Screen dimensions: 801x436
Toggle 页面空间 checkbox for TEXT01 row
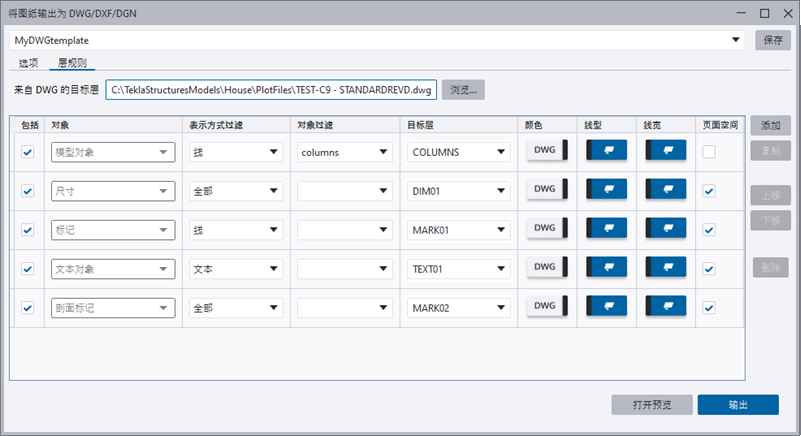click(x=708, y=269)
